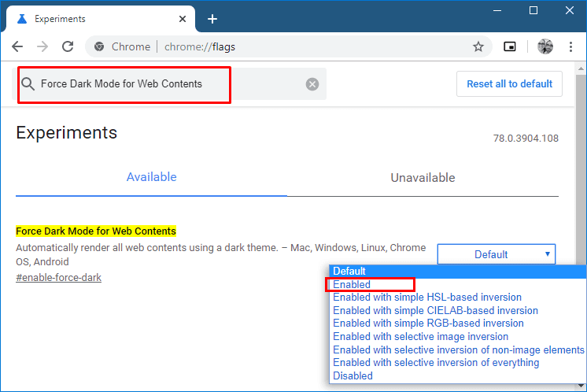Choose the Enabled option

pyautogui.click(x=457, y=284)
